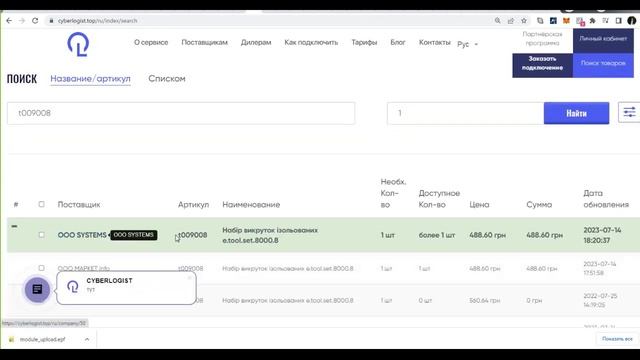This screenshot has width=640, height=360.
Task: Click the Найти search button
Action: (x=576, y=113)
